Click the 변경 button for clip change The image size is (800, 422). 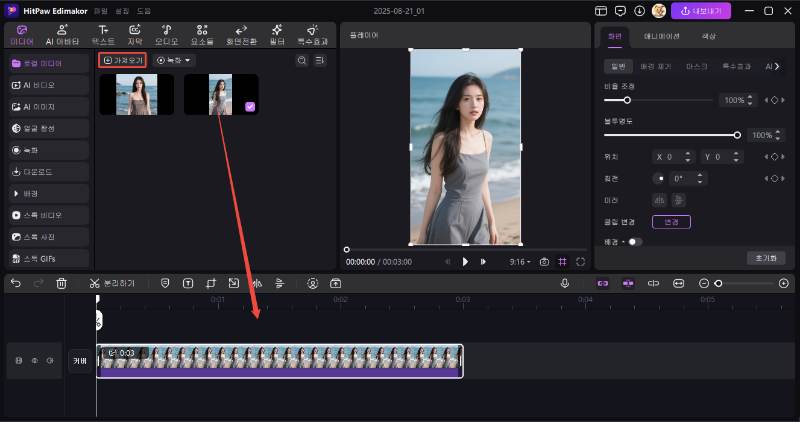tap(671, 222)
